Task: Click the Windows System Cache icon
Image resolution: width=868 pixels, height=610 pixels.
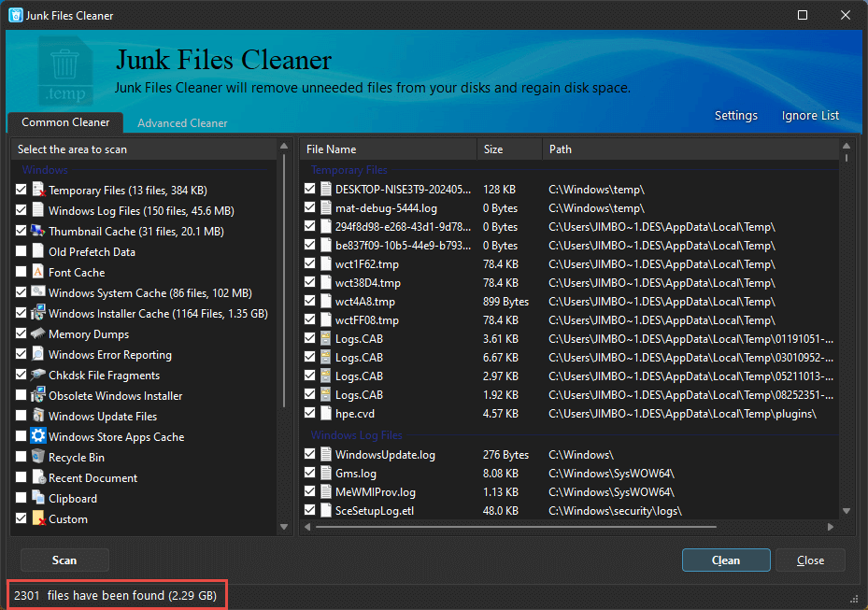Action: (38, 292)
